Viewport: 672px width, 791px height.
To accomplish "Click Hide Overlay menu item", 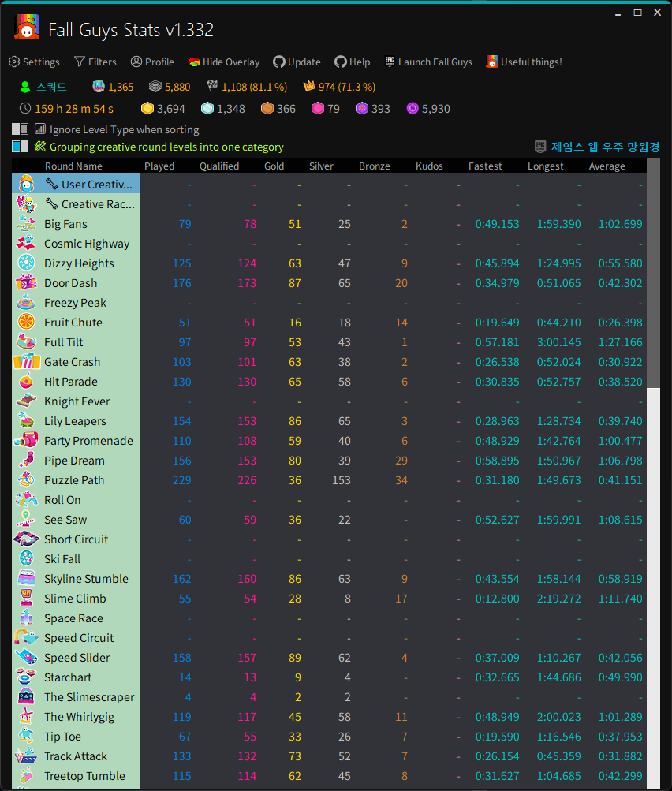I will pos(224,62).
